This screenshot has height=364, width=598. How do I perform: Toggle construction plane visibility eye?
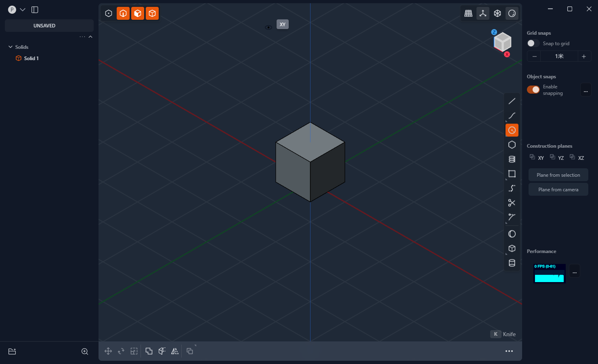[x=269, y=27]
